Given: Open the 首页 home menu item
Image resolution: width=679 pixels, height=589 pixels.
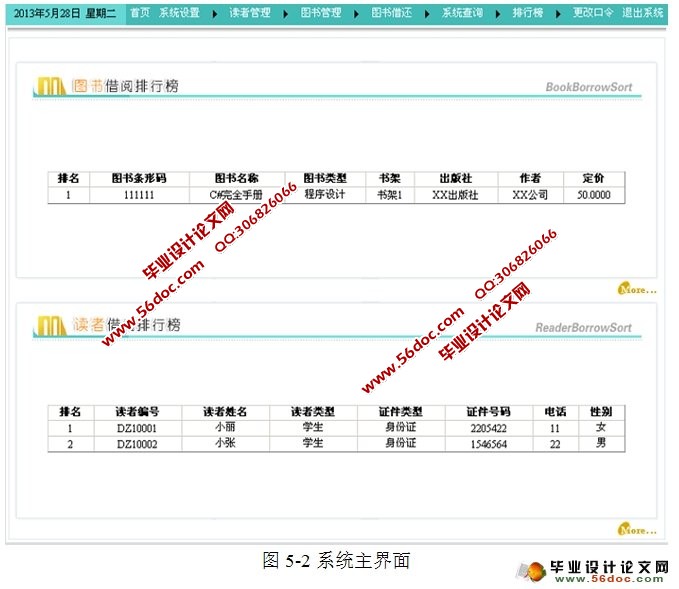Looking at the screenshot, I should tap(140, 14).
